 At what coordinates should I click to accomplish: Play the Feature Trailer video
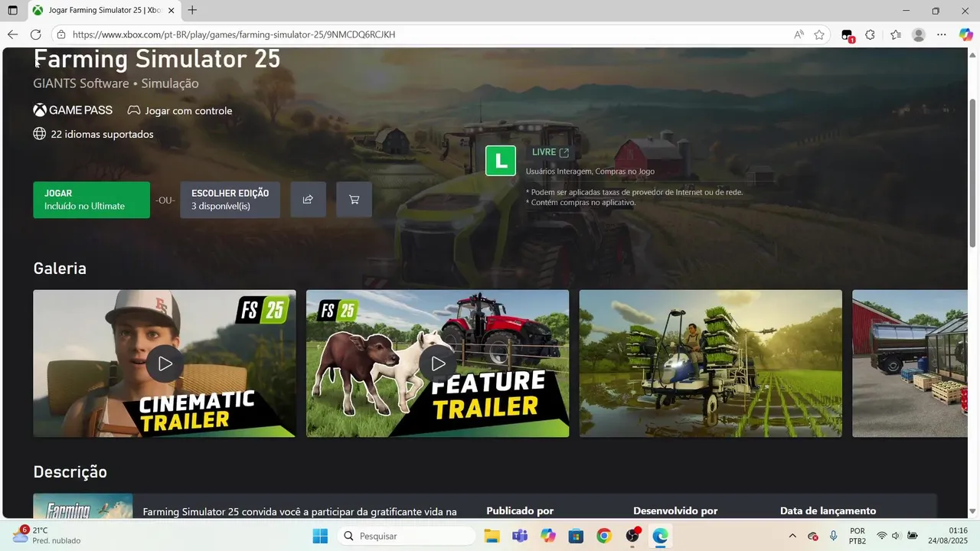click(x=438, y=364)
